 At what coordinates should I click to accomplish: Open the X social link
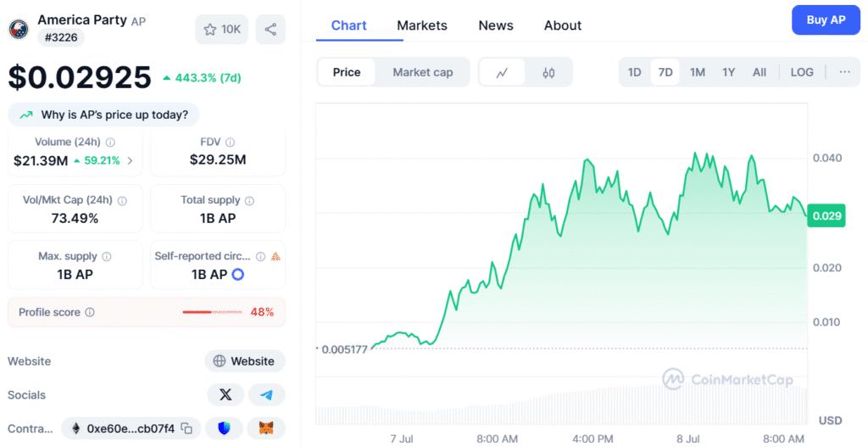pyautogui.click(x=225, y=394)
